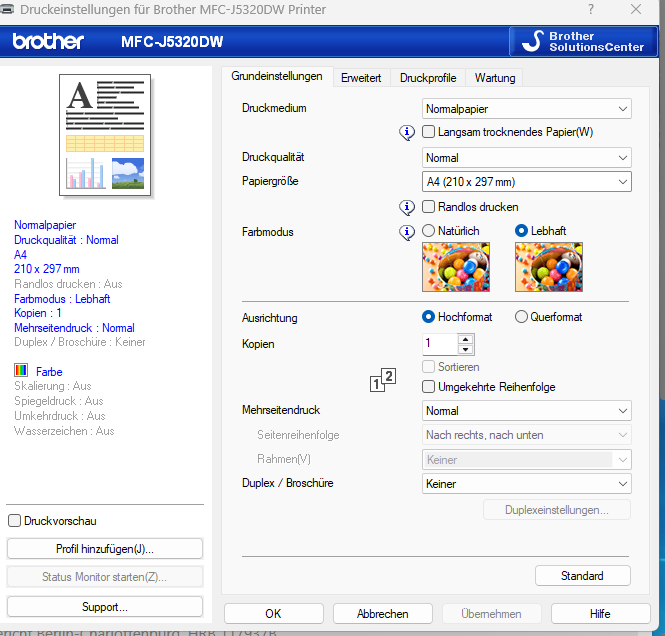Increase Kopien count with up arrow
This screenshot has width=665, height=636.
tap(466, 339)
